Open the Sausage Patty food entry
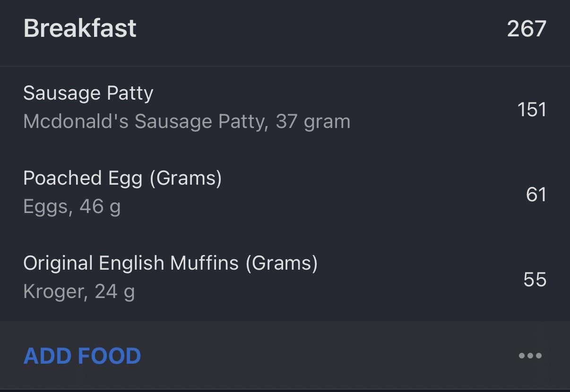The height and width of the screenshot is (392, 570). pos(88,93)
